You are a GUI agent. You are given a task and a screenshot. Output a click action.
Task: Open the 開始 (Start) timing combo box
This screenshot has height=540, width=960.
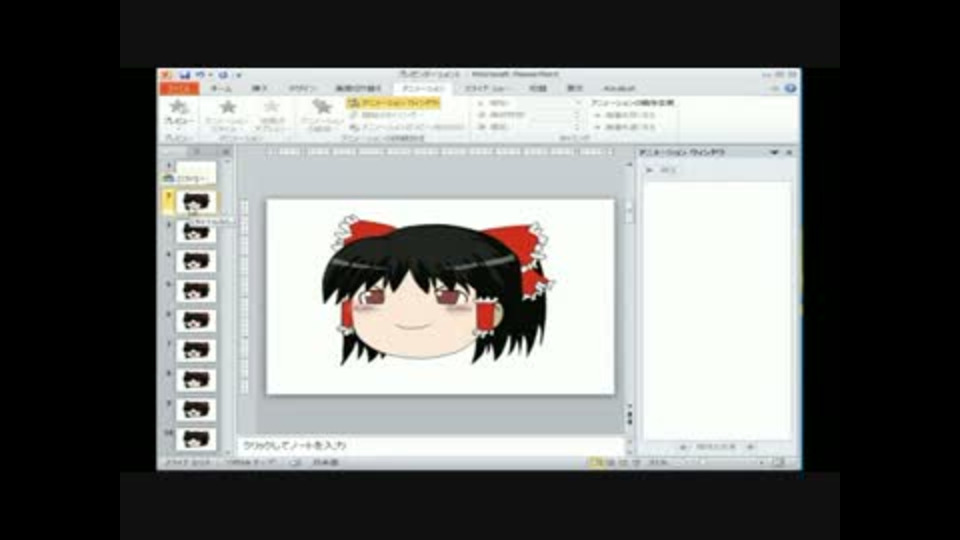[529, 103]
